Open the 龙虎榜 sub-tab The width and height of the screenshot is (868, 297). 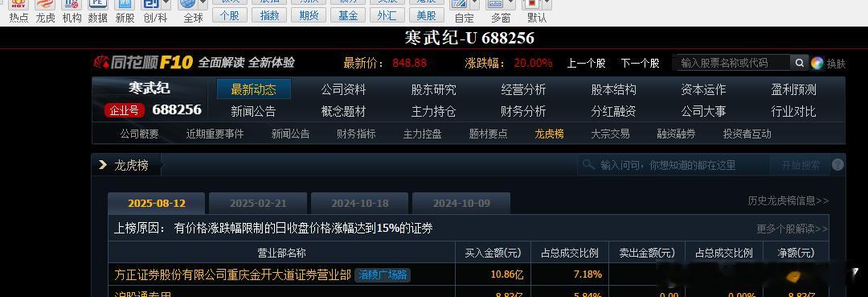pyautogui.click(x=549, y=134)
